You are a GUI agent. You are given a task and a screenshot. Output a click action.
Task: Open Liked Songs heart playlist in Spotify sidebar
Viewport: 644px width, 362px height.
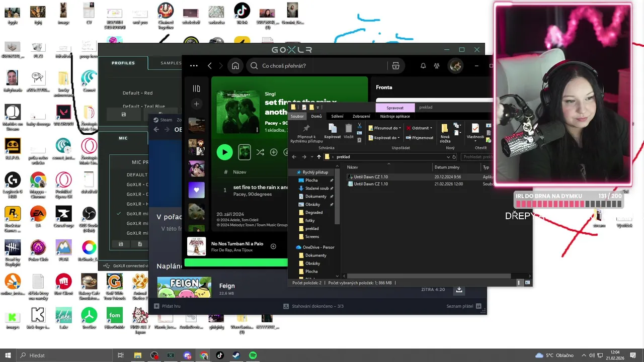click(x=196, y=190)
